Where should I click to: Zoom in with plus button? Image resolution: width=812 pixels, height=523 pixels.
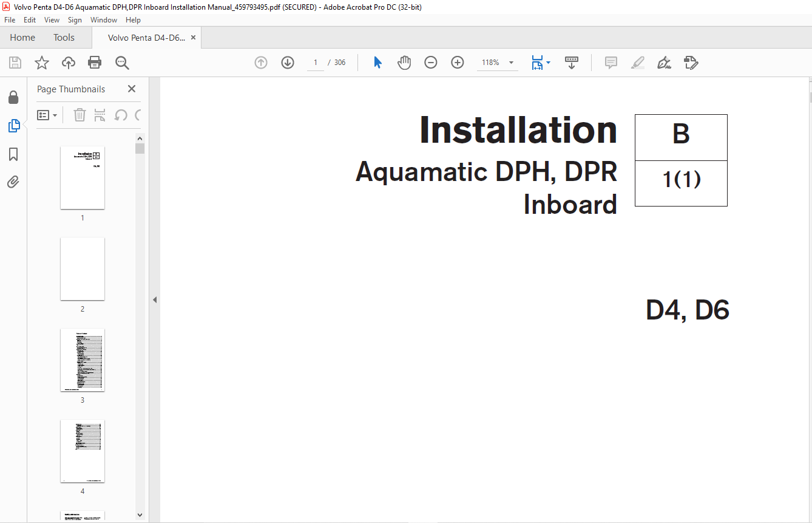click(458, 63)
